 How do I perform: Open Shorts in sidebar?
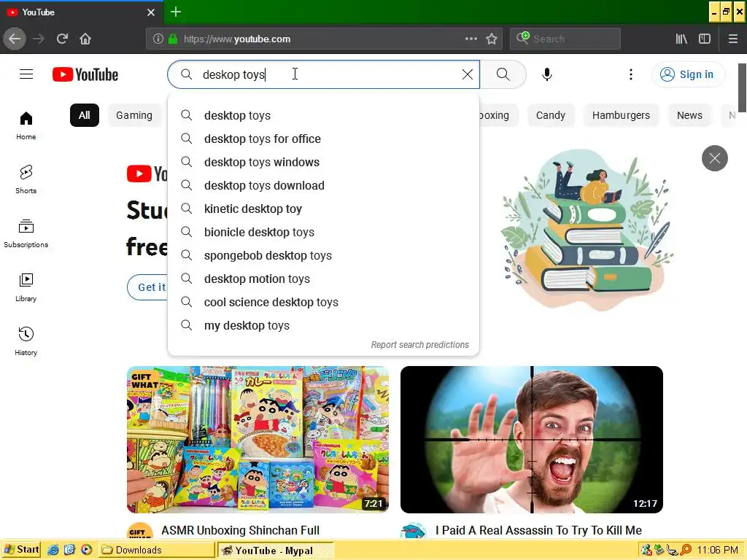26,179
